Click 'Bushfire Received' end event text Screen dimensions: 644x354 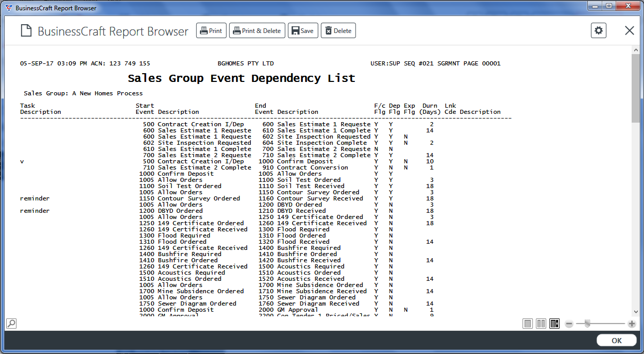[x=309, y=260]
